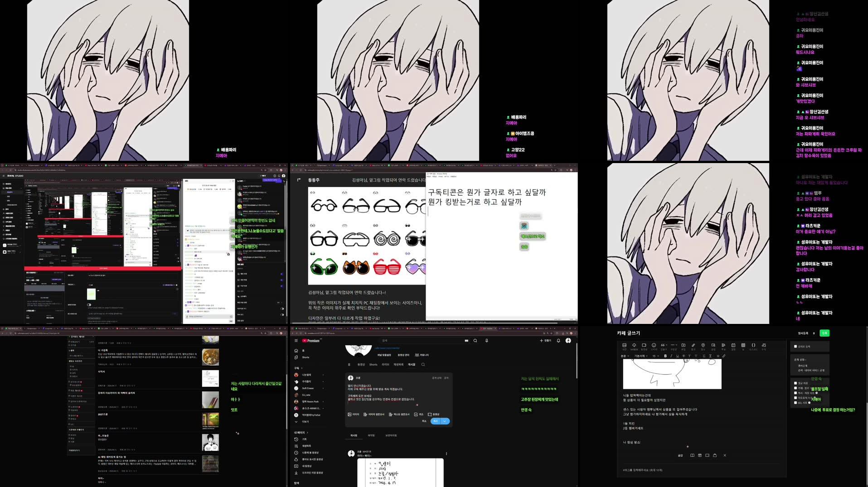Collapse the 공개 설정 section
This screenshot has height=487, width=868.
click(x=800, y=360)
